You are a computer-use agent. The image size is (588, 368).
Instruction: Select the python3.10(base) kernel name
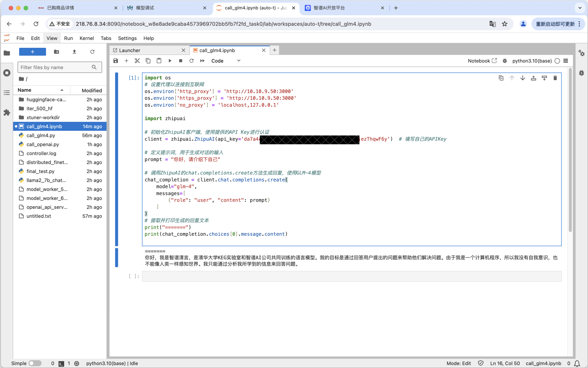click(x=532, y=61)
